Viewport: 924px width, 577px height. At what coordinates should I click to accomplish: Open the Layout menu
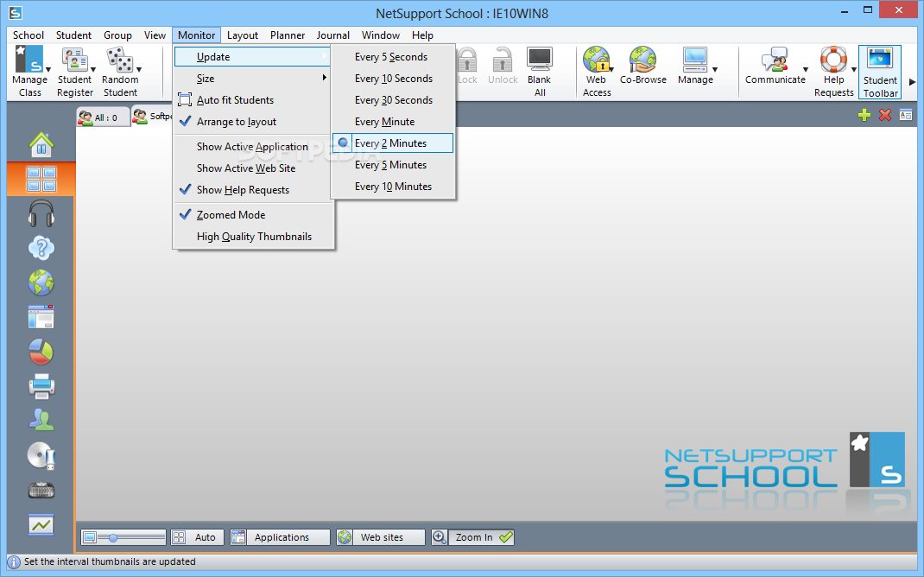point(243,35)
